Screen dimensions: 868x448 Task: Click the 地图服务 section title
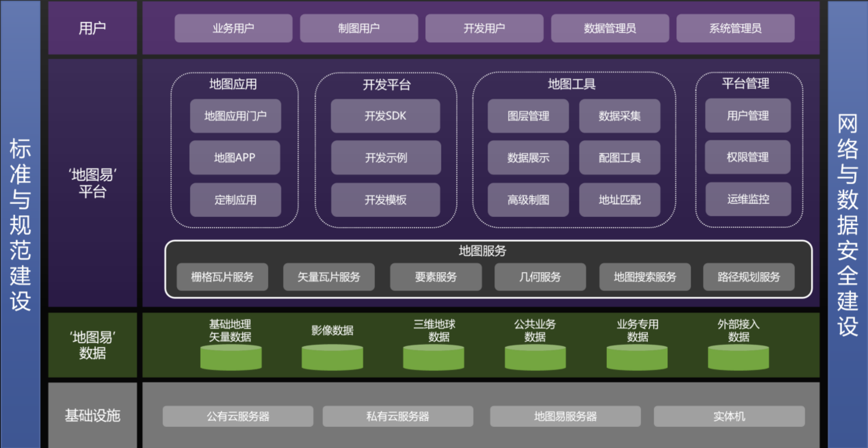pyautogui.click(x=482, y=251)
